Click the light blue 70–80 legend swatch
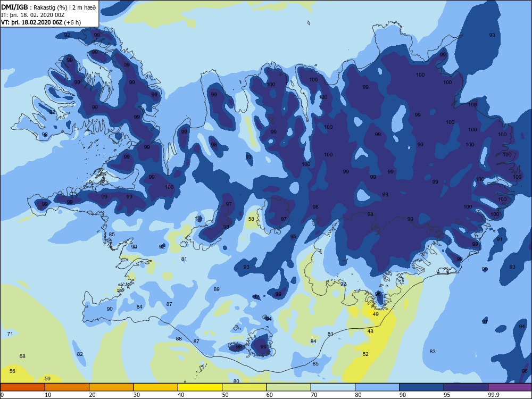The width and height of the screenshot is (532, 399). coord(333,387)
